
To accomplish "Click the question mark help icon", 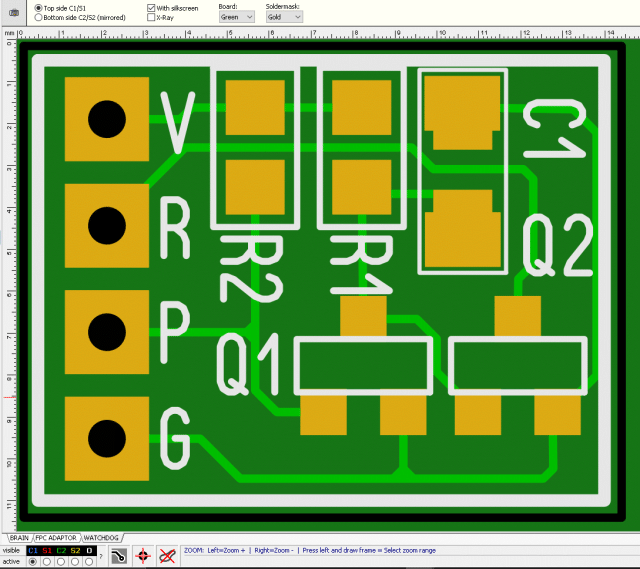I will 100,556.
